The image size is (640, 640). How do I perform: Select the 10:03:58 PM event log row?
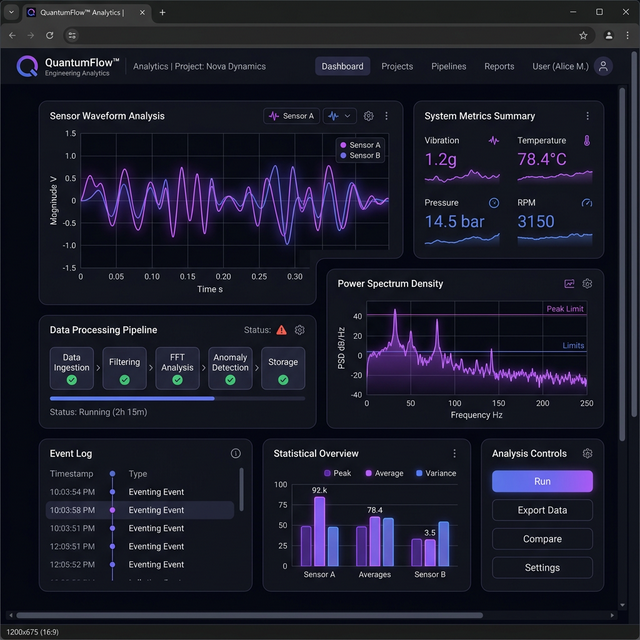point(140,510)
